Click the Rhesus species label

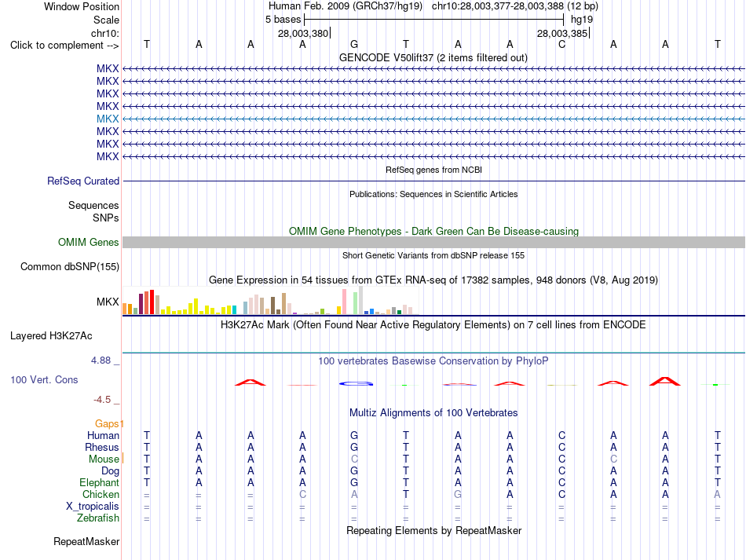coord(102,447)
